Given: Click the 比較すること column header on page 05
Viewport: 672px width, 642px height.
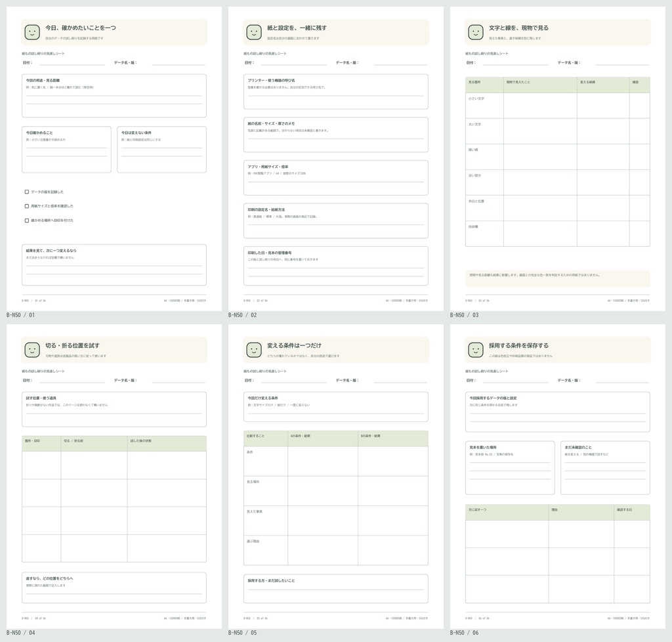Looking at the screenshot, I should (255, 436).
